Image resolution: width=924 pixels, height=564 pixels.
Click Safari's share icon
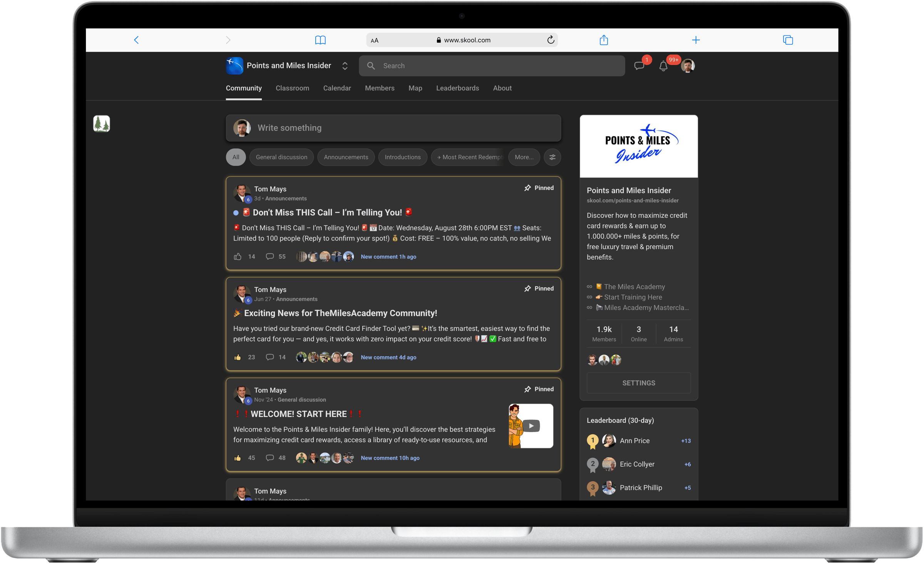coord(604,40)
